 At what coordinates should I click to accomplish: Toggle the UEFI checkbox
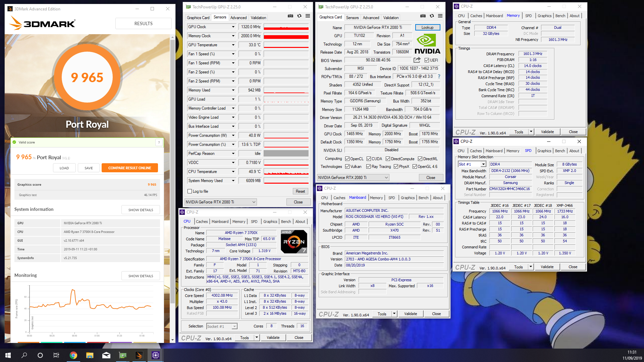click(427, 60)
